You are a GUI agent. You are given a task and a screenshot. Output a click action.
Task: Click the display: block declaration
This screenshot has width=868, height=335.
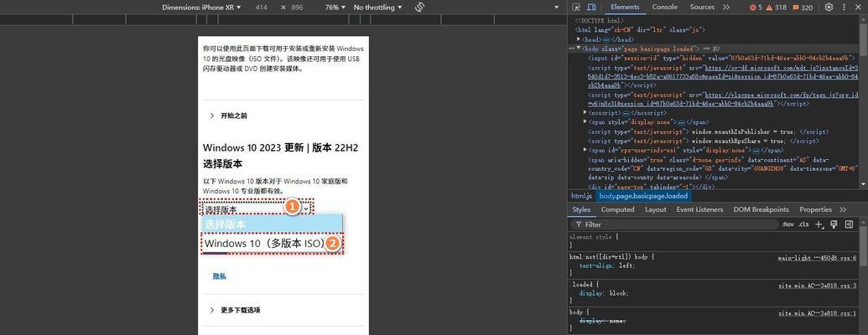[605, 293]
